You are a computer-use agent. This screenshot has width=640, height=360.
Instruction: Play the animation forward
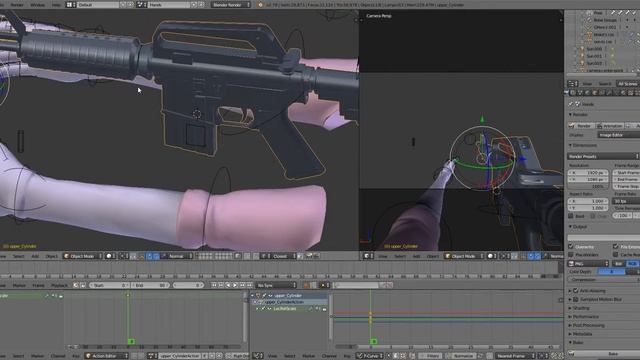235,285
